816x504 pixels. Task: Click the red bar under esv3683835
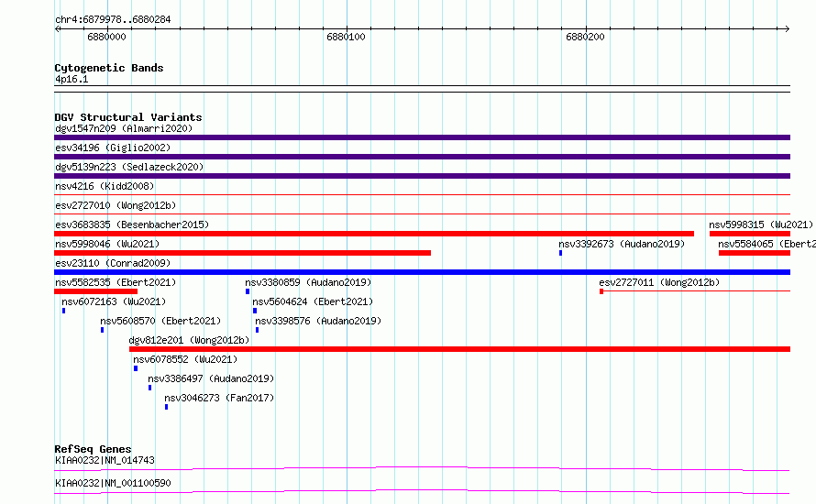(x=374, y=234)
